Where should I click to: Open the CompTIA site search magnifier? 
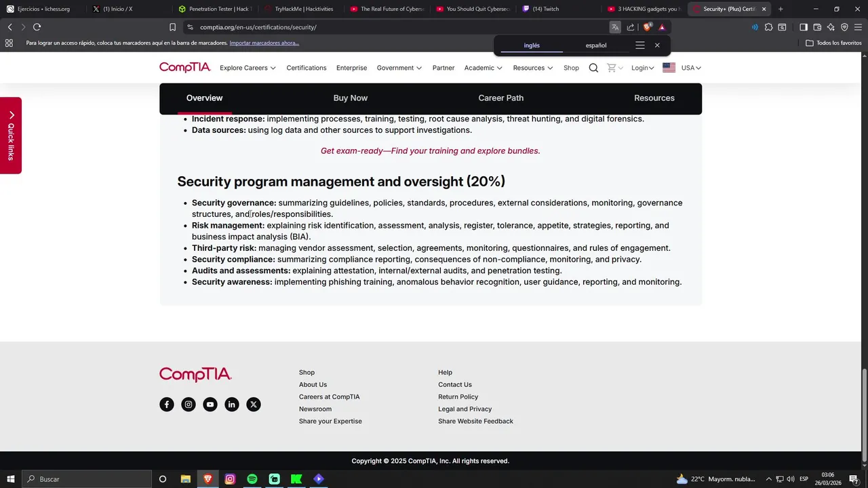593,68
